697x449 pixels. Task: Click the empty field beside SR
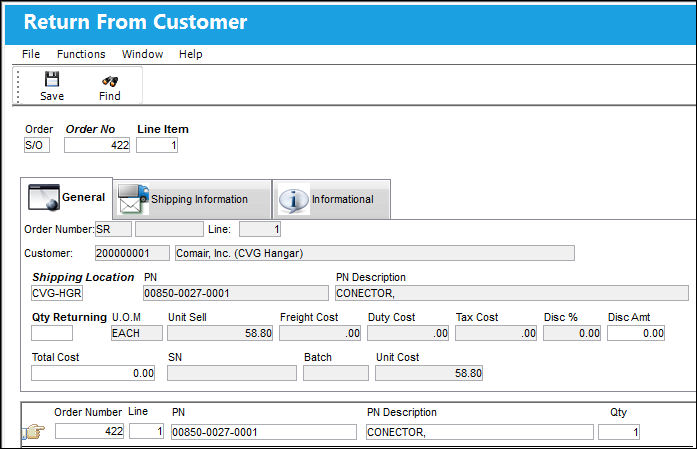(x=169, y=229)
